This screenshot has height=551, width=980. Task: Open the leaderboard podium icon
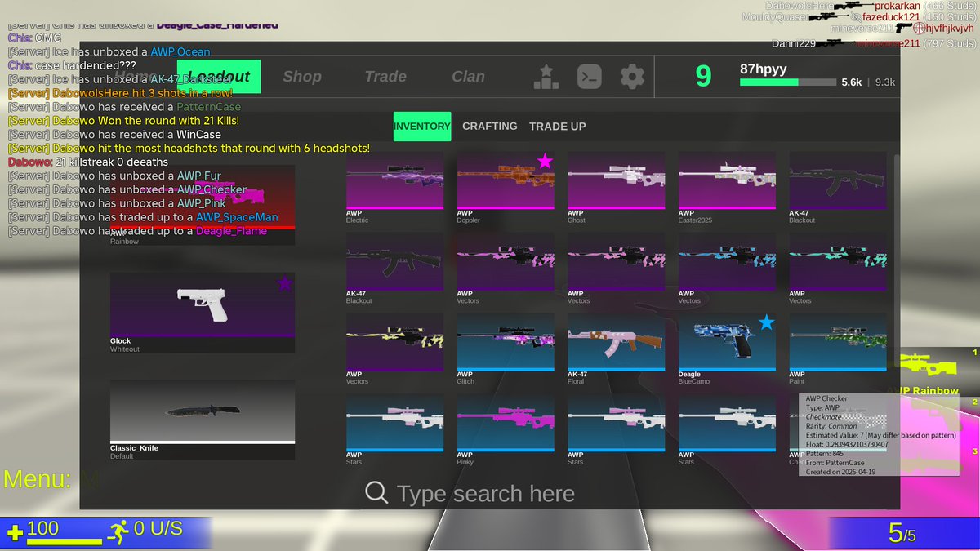pyautogui.click(x=547, y=77)
